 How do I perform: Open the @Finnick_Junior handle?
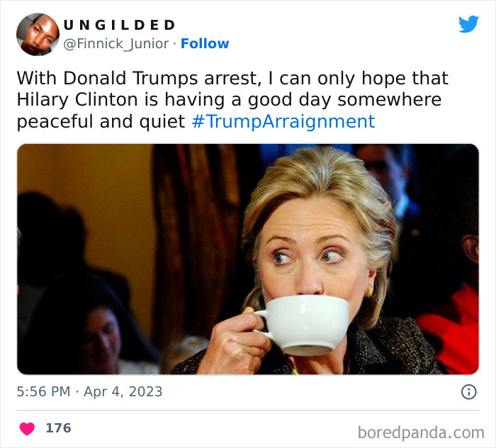116,44
